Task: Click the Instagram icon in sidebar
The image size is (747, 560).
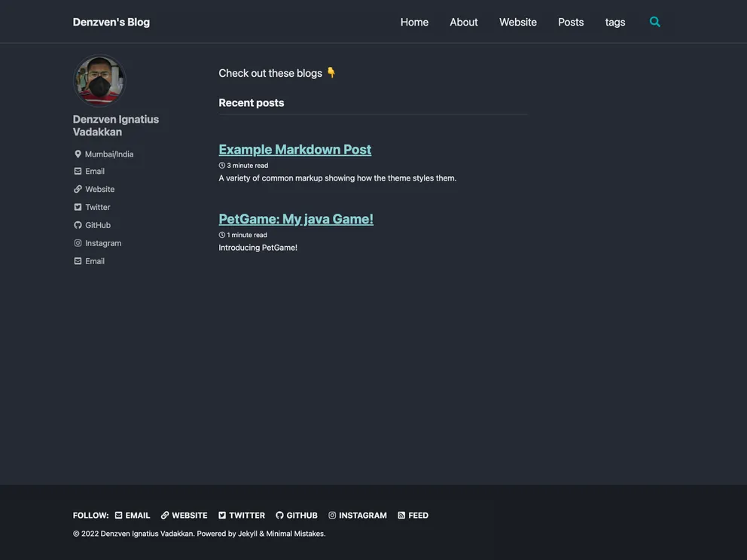Action: (78, 243)
